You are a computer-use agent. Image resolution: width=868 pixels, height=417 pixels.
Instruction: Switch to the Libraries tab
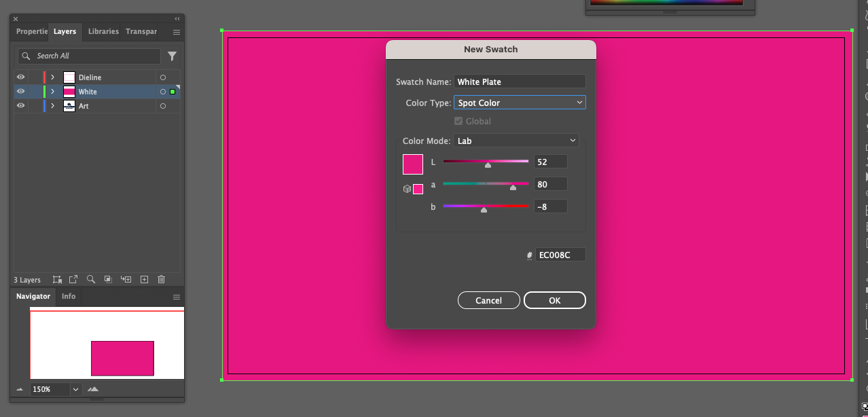coord(103,31)
